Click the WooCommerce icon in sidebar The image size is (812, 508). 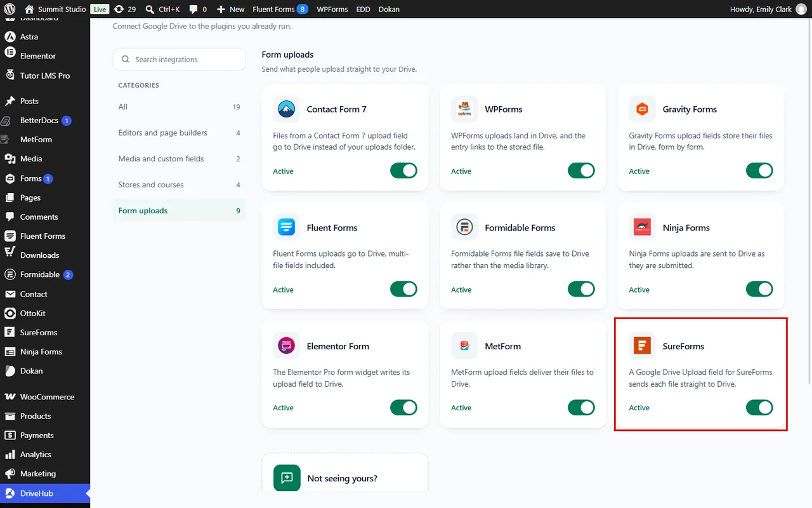point(10,397)
